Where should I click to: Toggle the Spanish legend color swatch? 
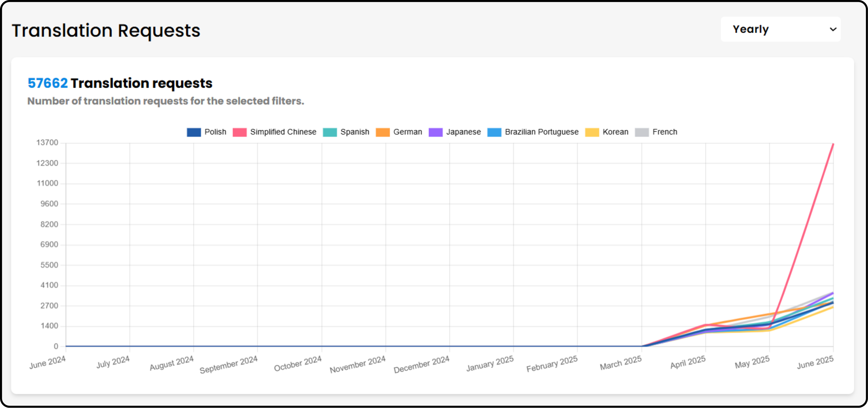[330, 132]
